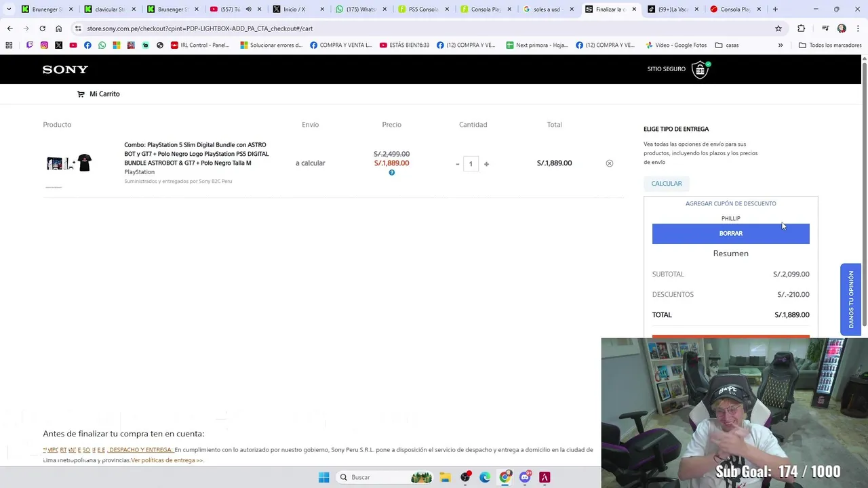Open the first Facebook bookmark icon
The image size is (868, 488).
[87, 45]
